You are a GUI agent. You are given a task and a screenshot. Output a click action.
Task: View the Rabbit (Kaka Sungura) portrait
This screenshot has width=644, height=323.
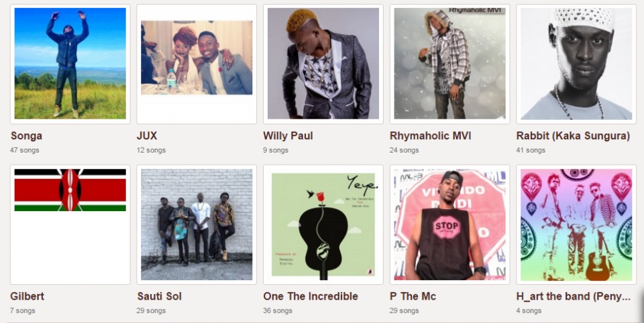point(576,64)
